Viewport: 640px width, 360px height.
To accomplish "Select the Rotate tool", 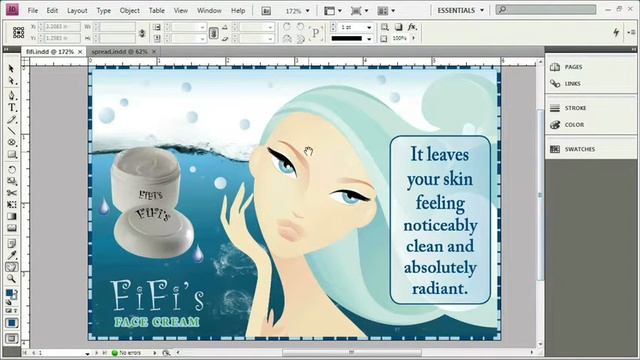I will [11, 169].
